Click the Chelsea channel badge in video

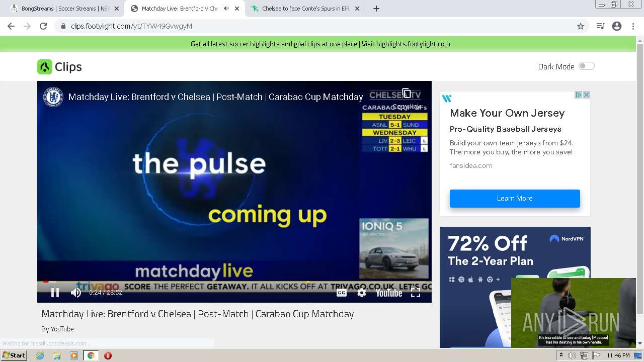[x=53, y=97]
